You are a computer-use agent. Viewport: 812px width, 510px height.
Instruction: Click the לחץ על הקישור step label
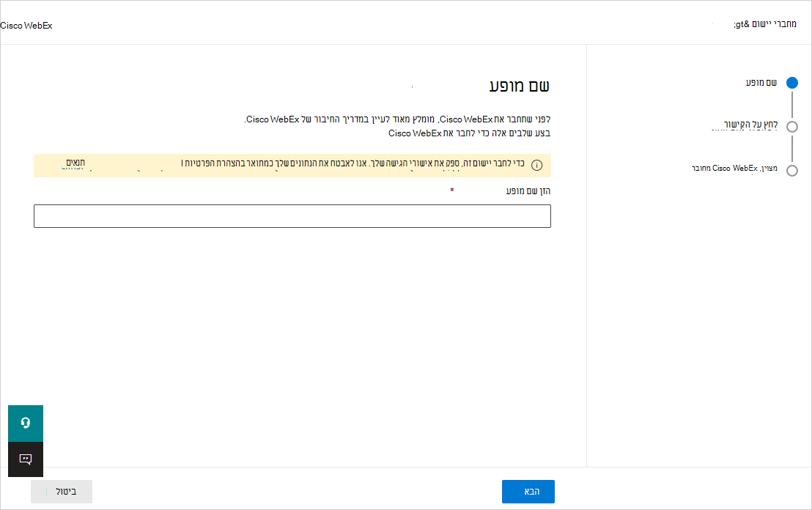click(x=750, y=125)
